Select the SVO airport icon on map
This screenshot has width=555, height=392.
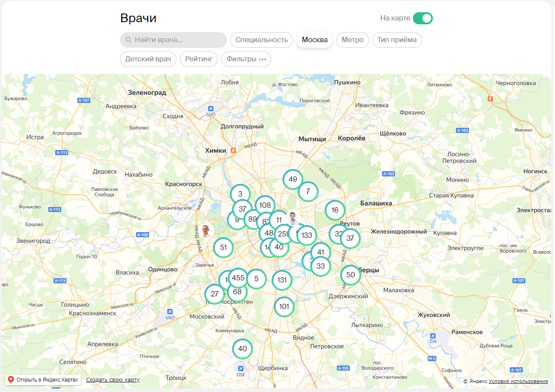[211, 109]
